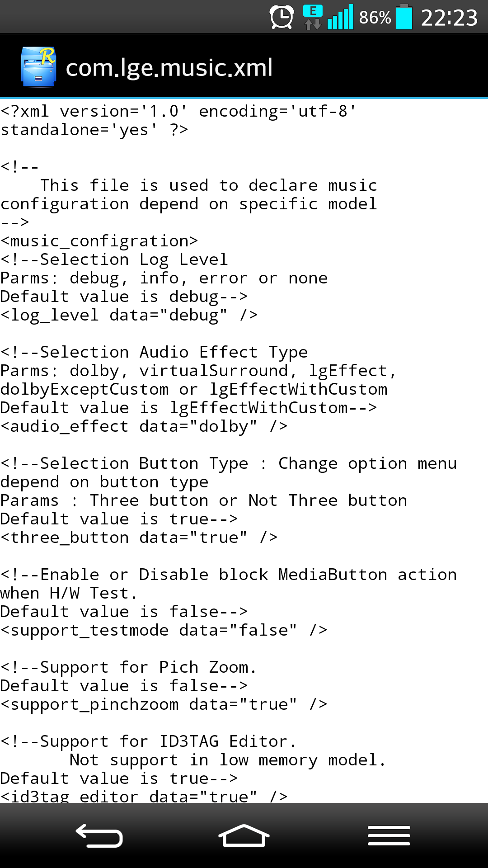
Task: Tap the alarm clock status icon
Action: click(x=282, y=17)
